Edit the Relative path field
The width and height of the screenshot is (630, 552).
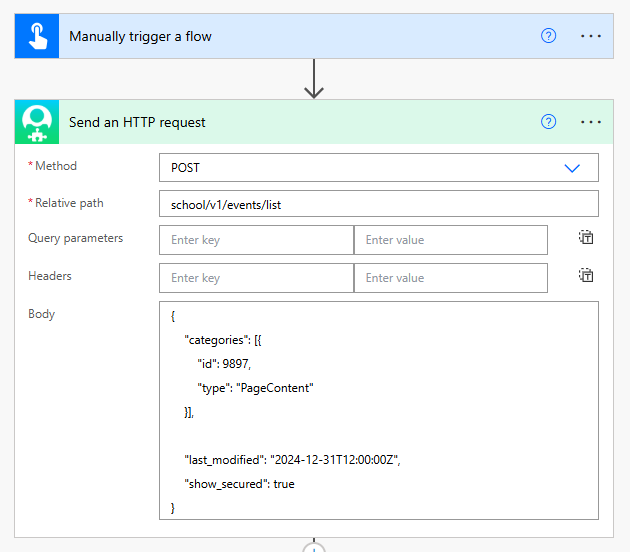pos(378,204)
